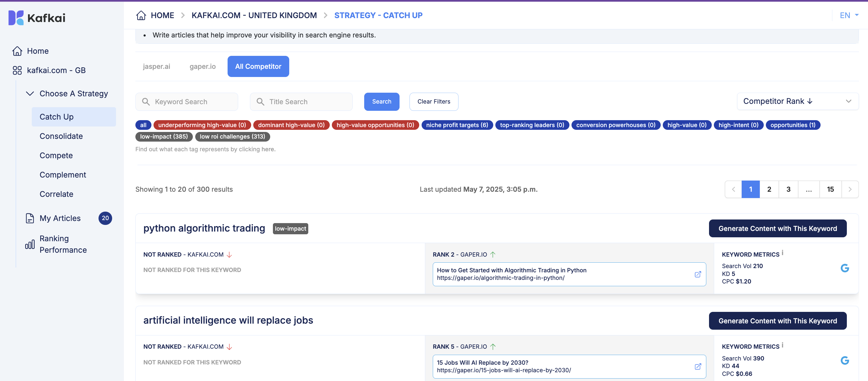Open Ranking Performance bar chart icon

click(30, 244)
